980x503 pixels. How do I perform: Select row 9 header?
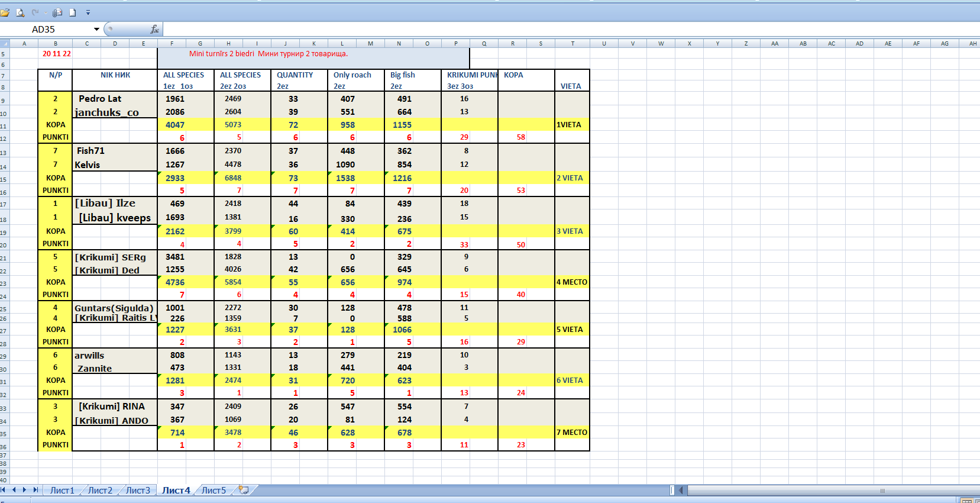click(x=5, y=99)
